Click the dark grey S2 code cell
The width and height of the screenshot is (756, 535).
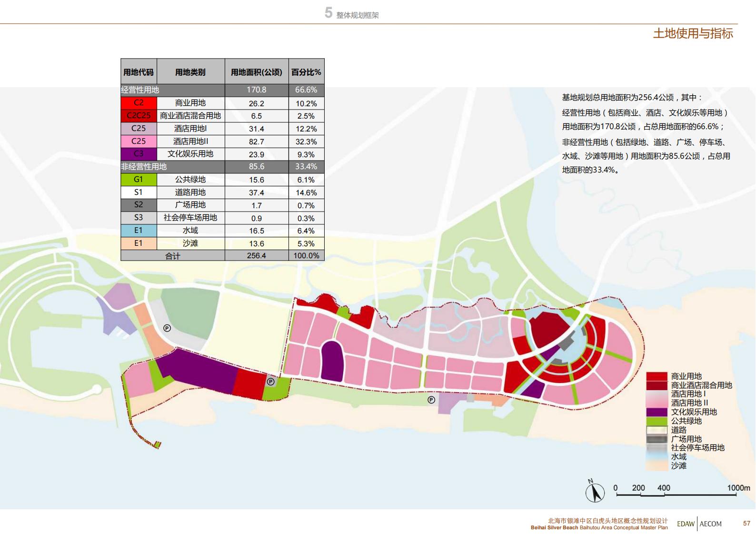(x=139, y=205)
